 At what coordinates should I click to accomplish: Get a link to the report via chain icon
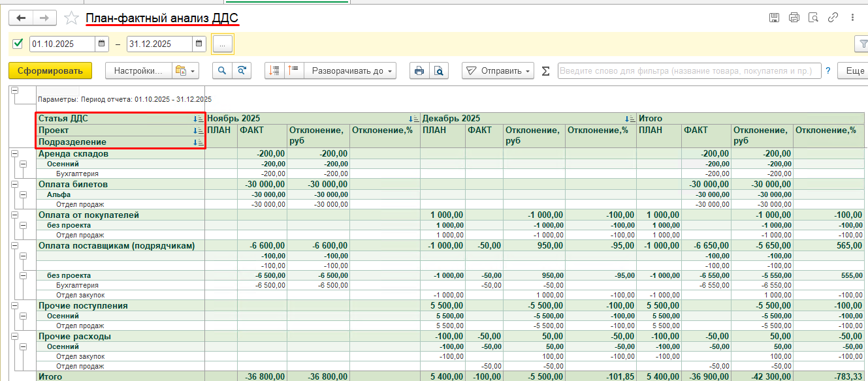(833, 18)
